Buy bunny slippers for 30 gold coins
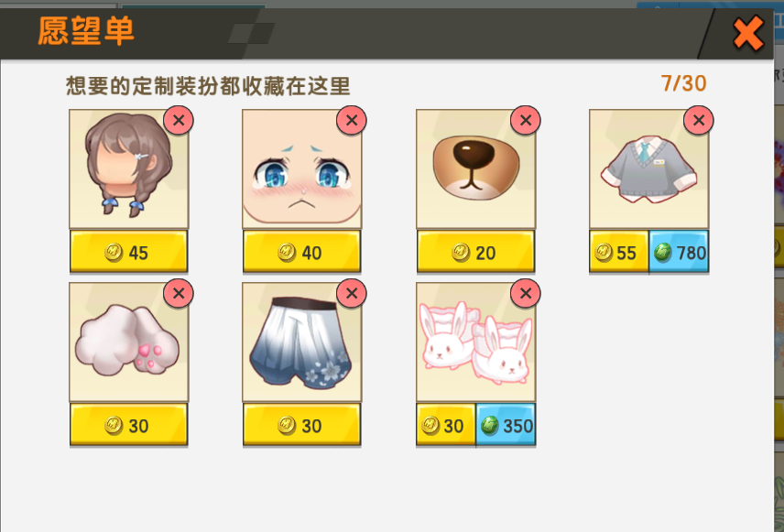Screen dimensions: 784x532 pos(446,425)
